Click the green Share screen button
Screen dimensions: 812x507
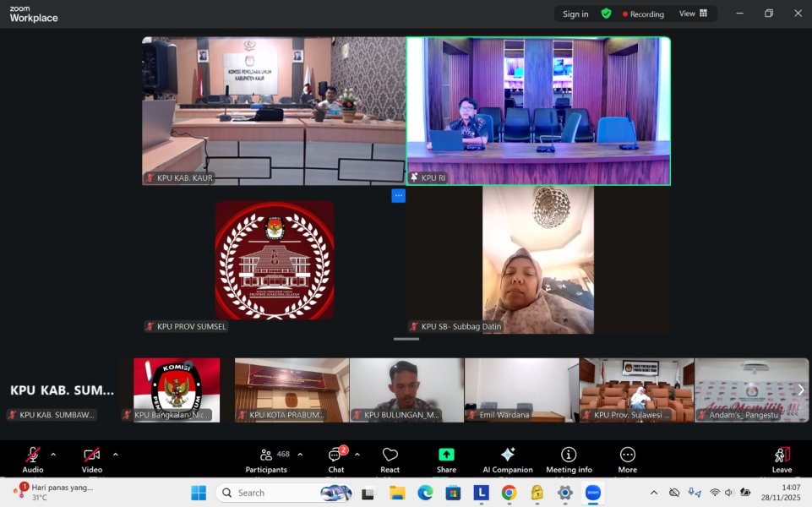tap(446, 459)
